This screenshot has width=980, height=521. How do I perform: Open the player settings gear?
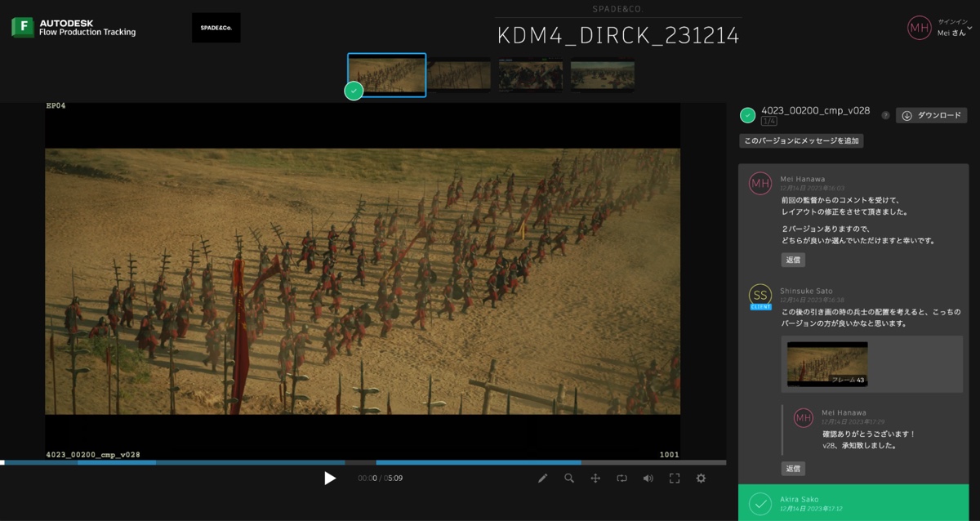pyautogui.click(x=701, y=479)
